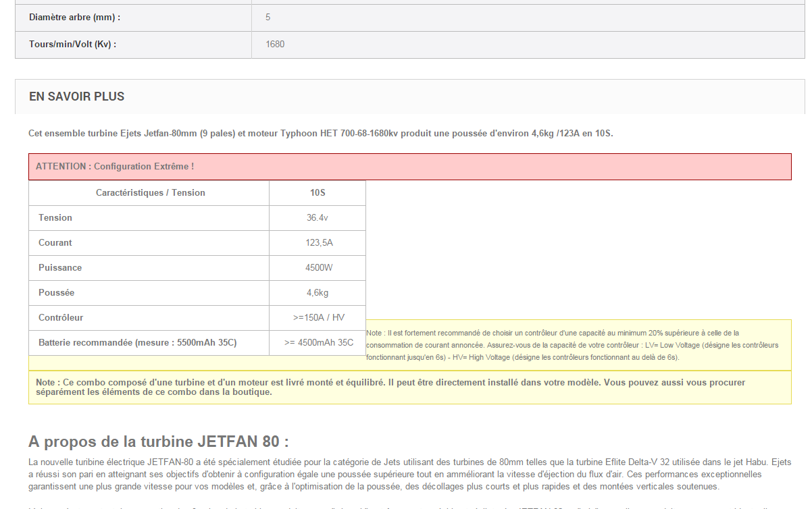Click the voltage value '36.4v'
The height and width of the screenshot is (509, 812).
click(x=318, y=217)
